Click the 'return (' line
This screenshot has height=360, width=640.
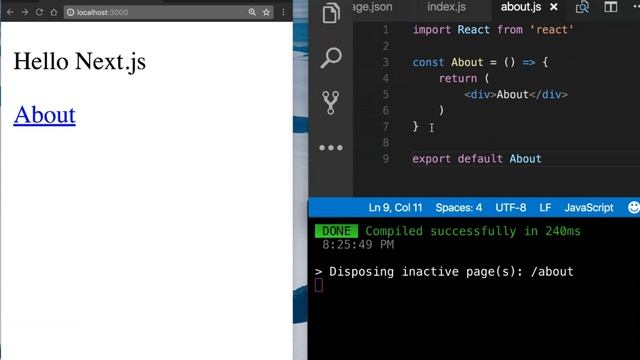464,78
